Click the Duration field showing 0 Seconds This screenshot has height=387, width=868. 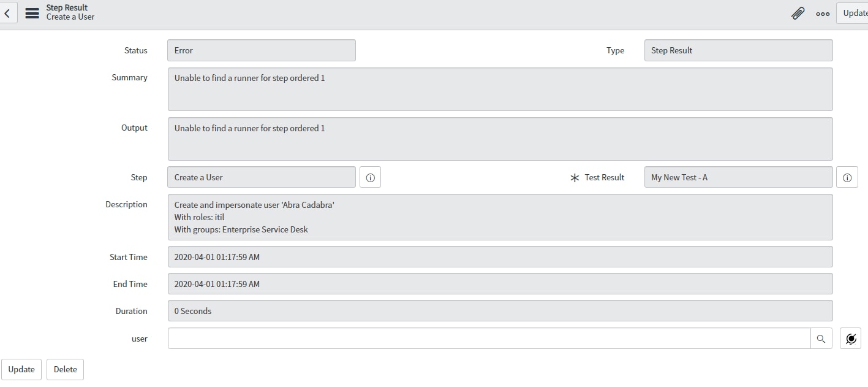500,311
